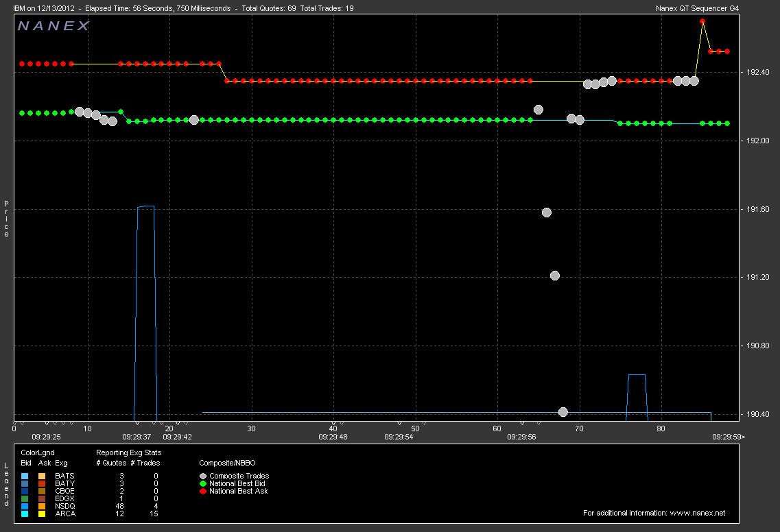Click the CBOE exchange name in legend

[64, 492]
